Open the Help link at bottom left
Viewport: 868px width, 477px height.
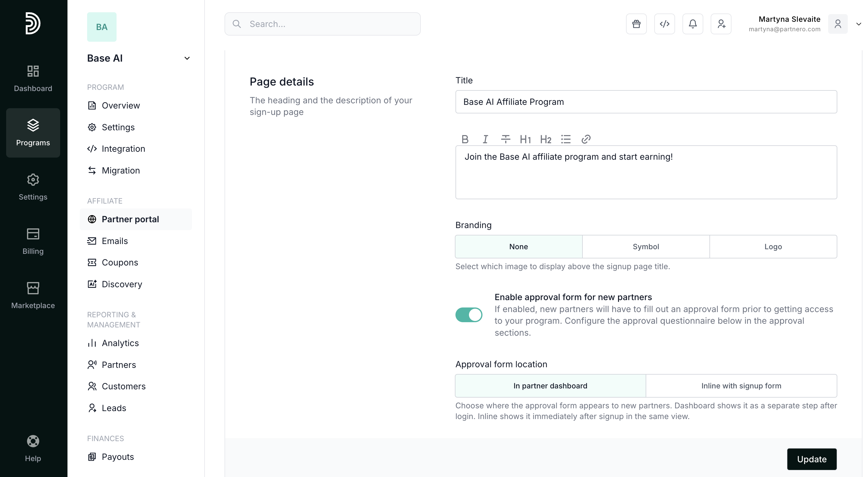coord(33,448)
